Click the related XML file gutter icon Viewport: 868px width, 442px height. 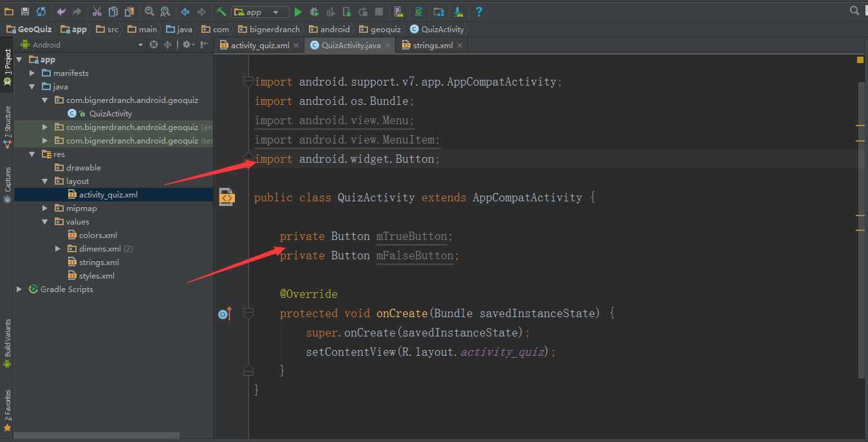point(226,197)
